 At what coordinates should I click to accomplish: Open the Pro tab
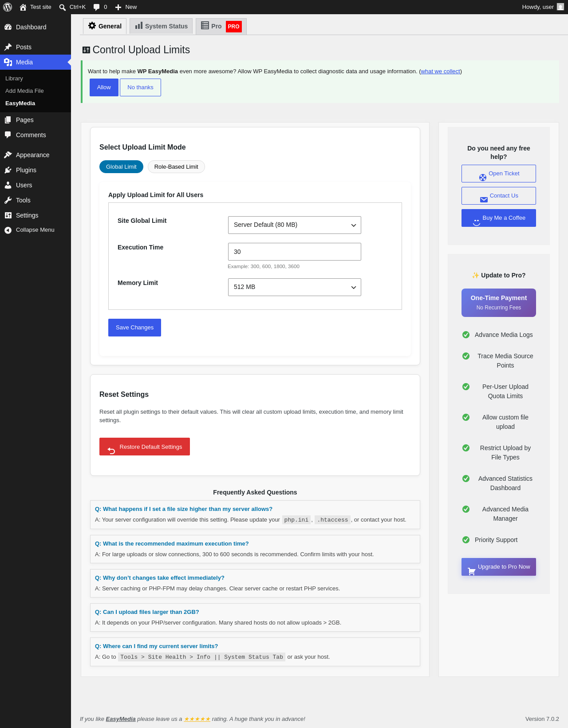pyautogui.click(x=221, y=26)
